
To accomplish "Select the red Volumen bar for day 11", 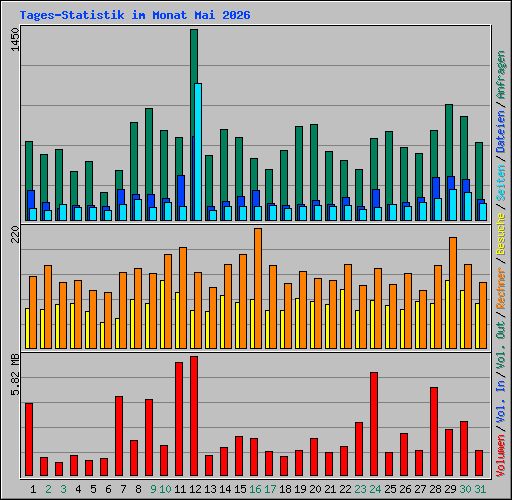I will pyautogui.click(x=179, y=419).
